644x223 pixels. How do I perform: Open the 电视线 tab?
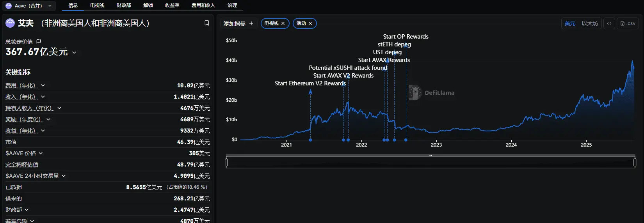tap(97, 5)
